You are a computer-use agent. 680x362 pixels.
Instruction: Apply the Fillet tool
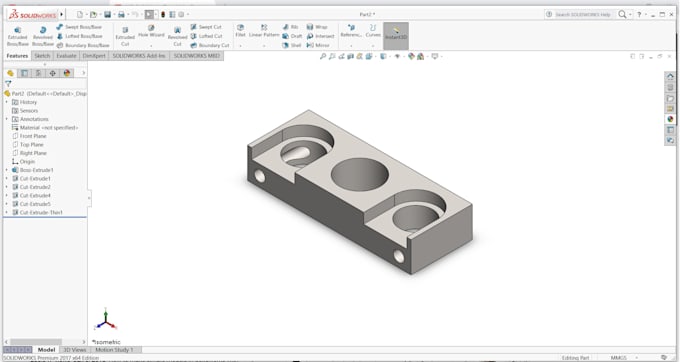pos(240,31)
